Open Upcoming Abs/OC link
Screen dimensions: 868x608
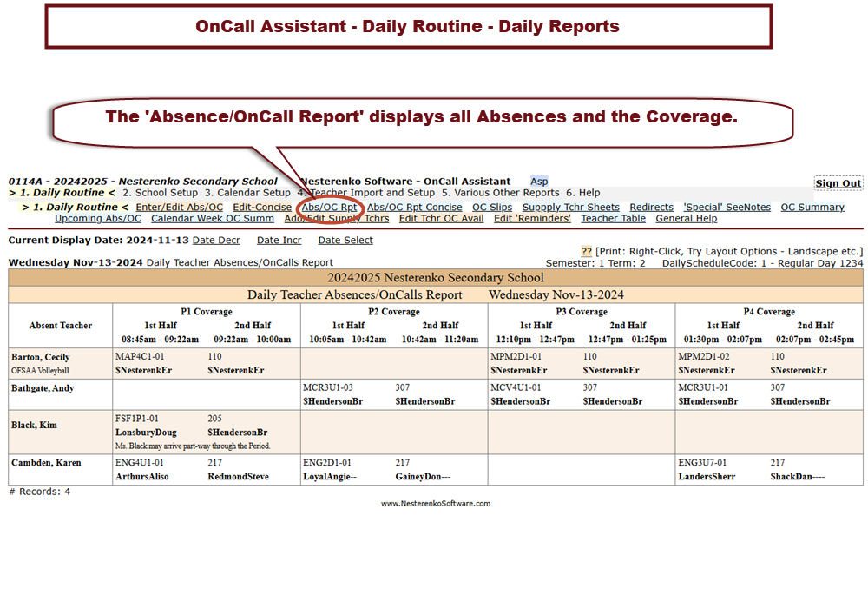[x=97, y=219]
